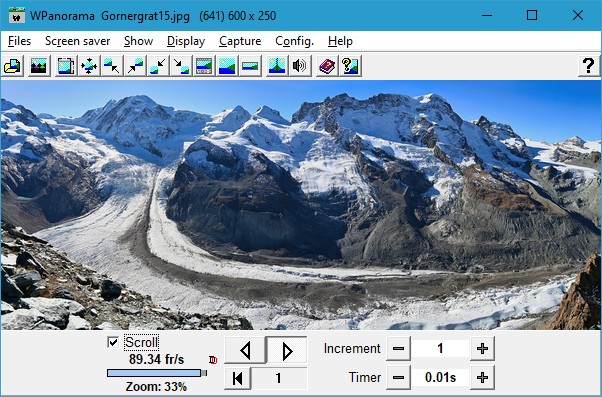Click the position field showing 1
The image size is (602, 397).
click(279, 378)
